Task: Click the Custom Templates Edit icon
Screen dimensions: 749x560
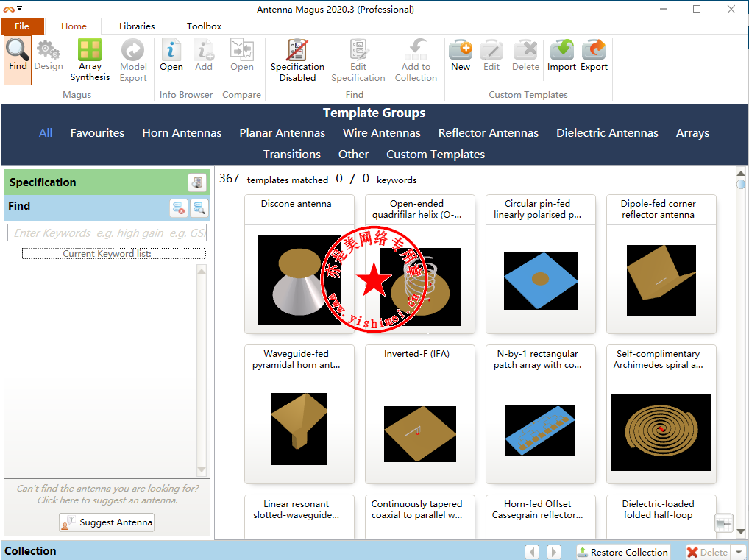Action: [x=491, y=55]
